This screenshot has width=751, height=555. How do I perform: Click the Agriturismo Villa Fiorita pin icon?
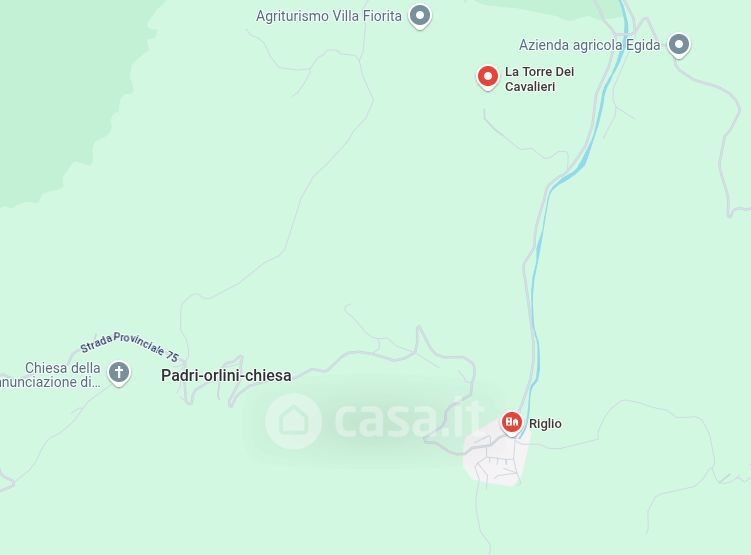420,16
